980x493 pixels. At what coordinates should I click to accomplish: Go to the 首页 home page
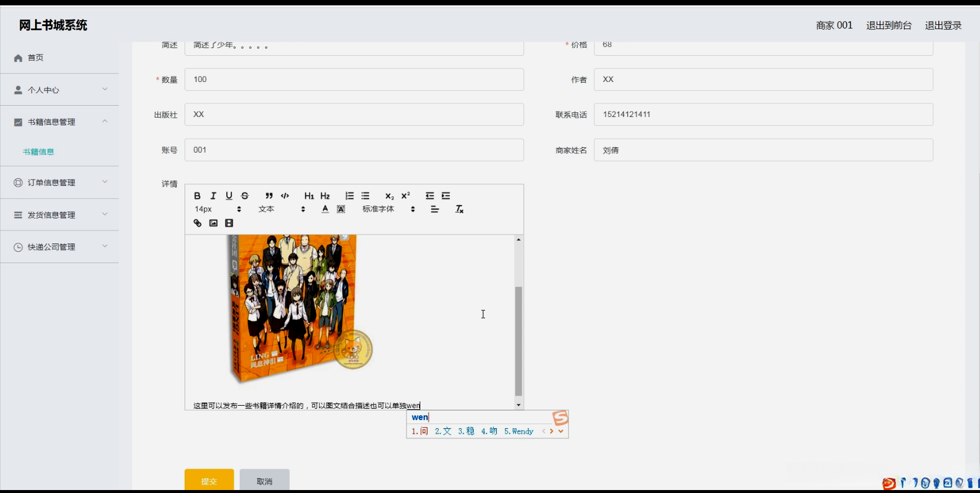[59, 58]
